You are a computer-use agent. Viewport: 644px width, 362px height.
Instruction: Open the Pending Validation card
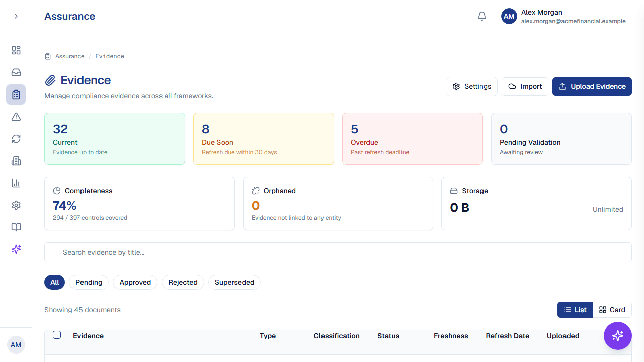tap(561, 139)
